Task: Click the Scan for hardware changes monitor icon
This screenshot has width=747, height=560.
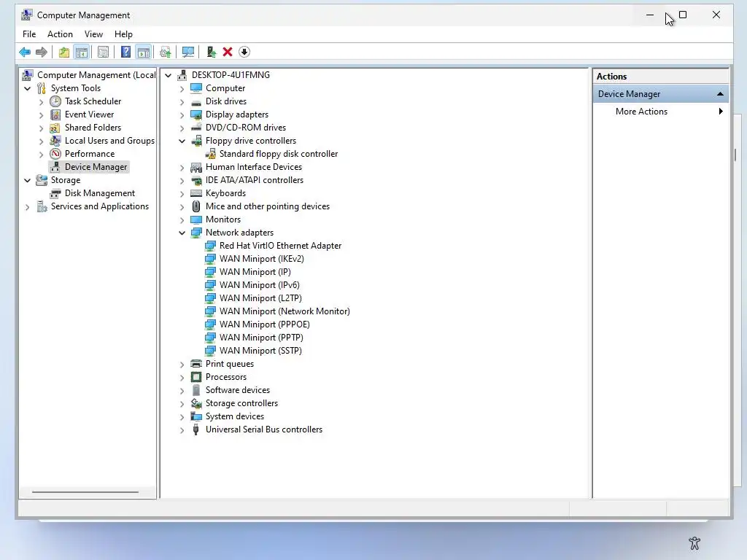Action: point(188,52)
